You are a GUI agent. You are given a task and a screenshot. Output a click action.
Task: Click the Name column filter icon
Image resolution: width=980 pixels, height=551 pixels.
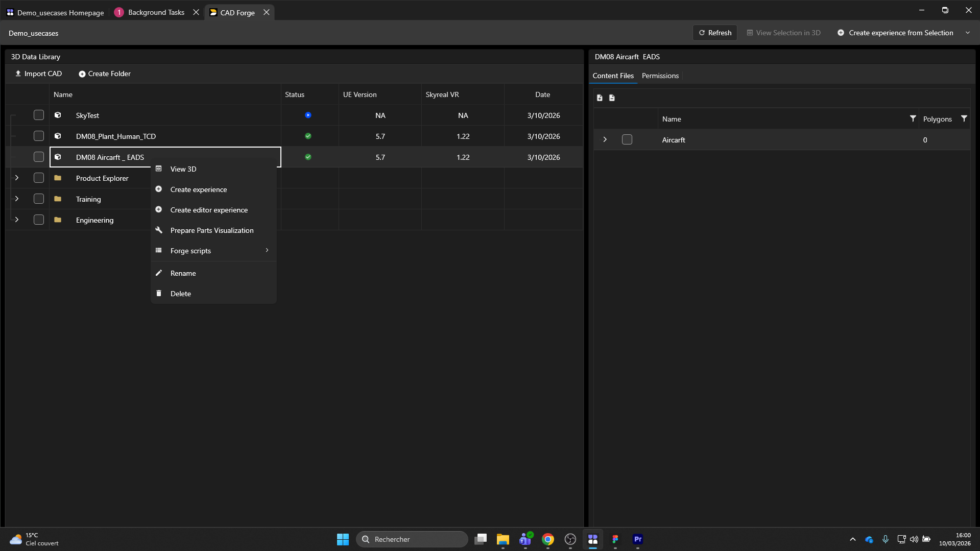[x=913, y=118]
